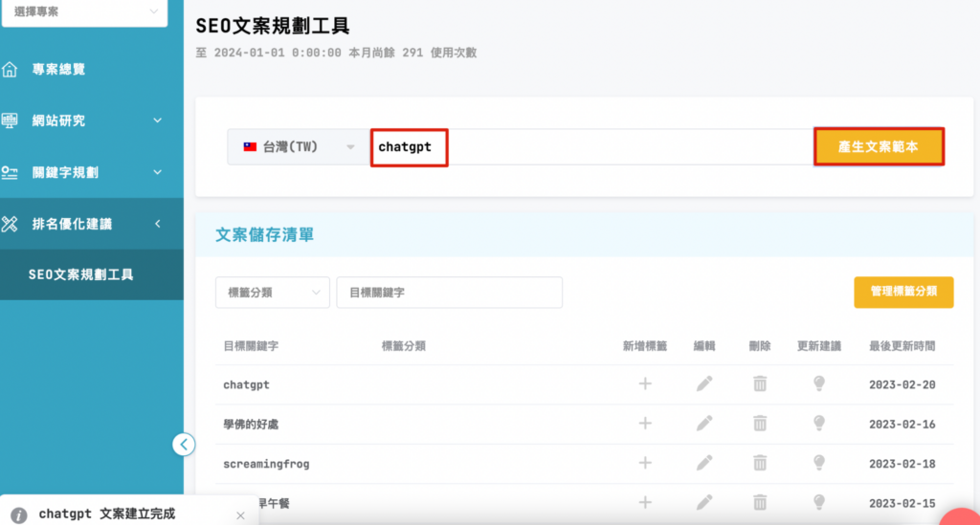
Task: Expand the 網站研究 chevron
Action: [158, 120]
